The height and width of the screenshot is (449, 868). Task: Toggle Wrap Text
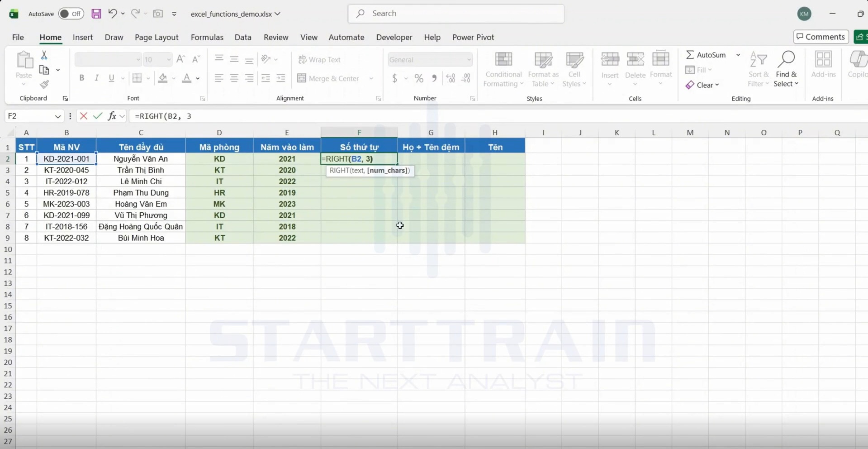point(319,59)
